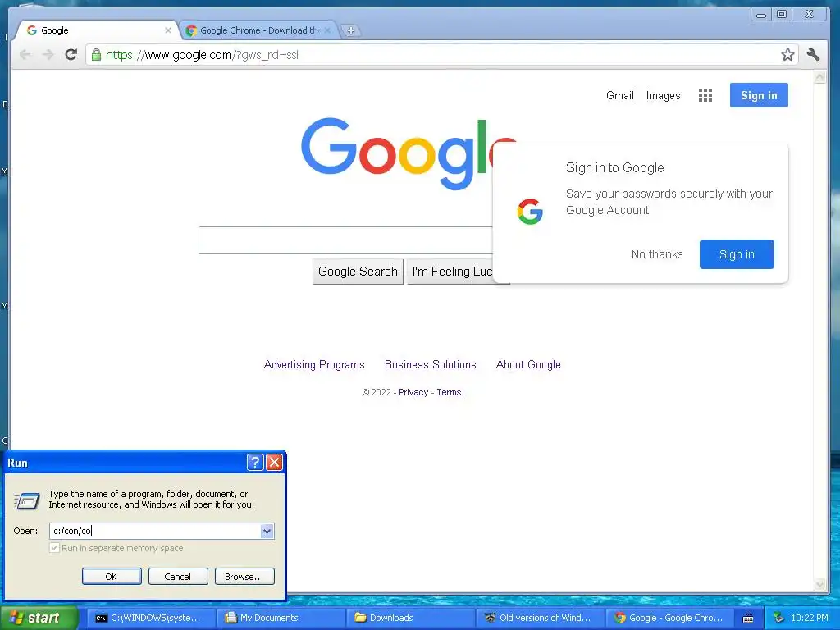Click the Google logo on homepage

point(409,153)
